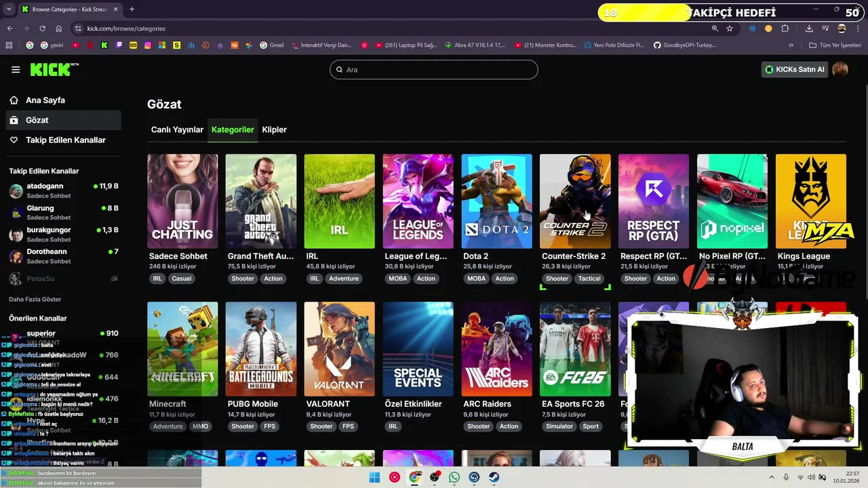Open Steam from the taskbar
The width and height of the screenshot is (868, 488).
[x=494, y=477]
